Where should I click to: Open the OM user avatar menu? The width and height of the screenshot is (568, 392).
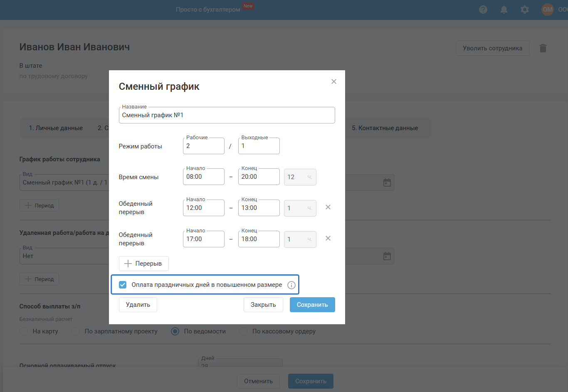(x=548, y=10)
